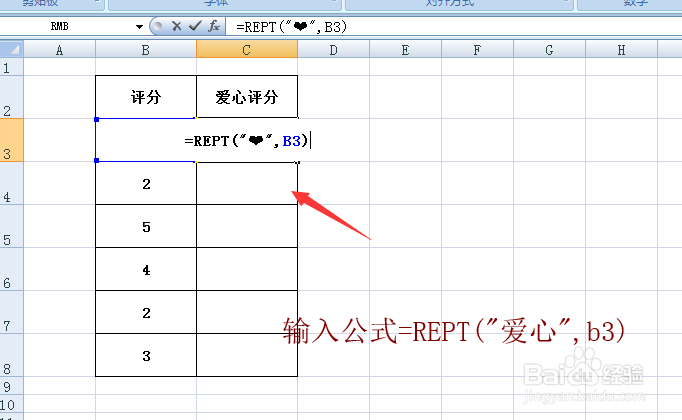The width and height of the screenshot is (682, 420).
Task: Select row 8 header
Action: [12, 355]
